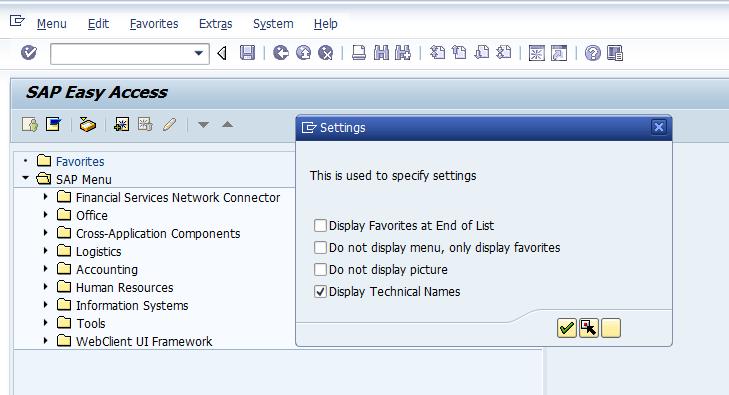This screenshot has height=395, width=729.
Task: Click the Add to Favorites icon
Action: pos(122,125)
